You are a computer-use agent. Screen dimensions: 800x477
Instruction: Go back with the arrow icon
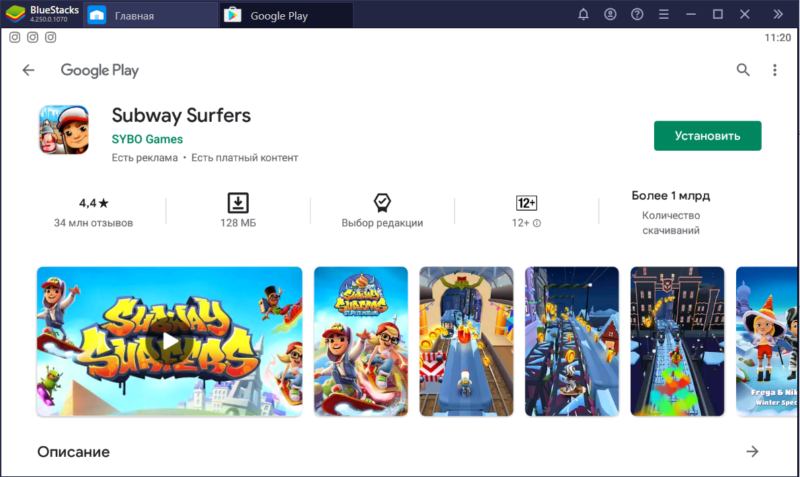(x=29, y=70)
